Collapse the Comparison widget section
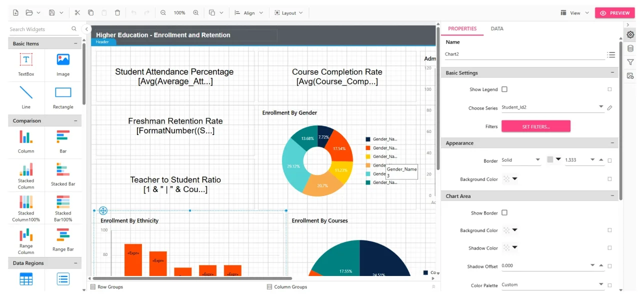 (76, 120)
